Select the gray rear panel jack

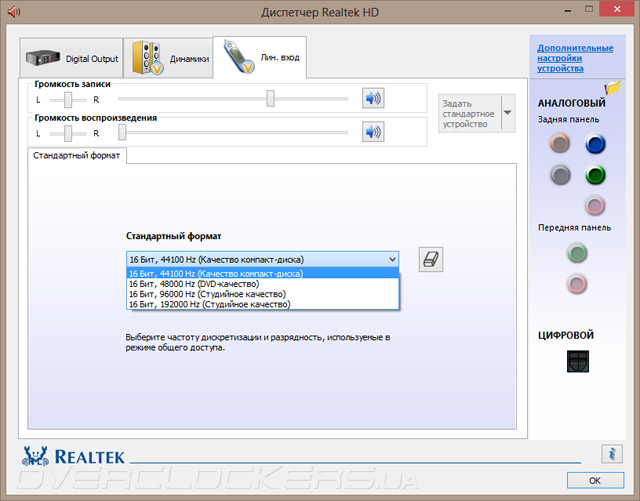pyautogui.click(x=560, y=175)
